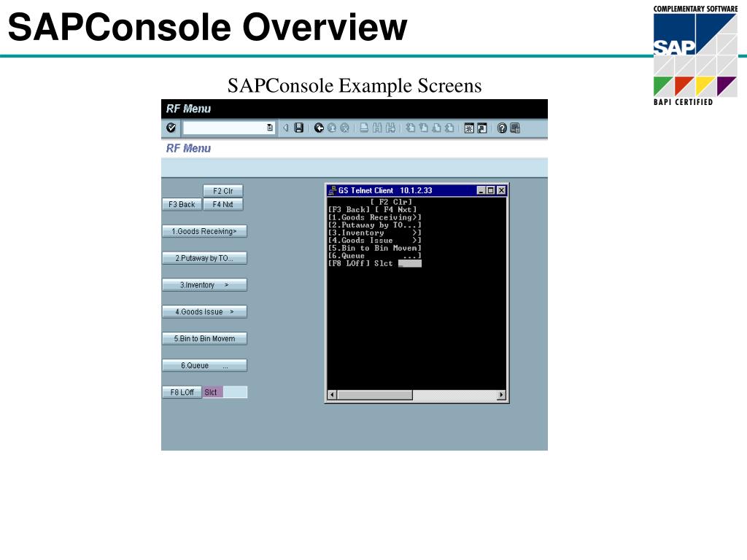
Task: Choose 5.Bin to Bin Movem button
Action: [204, 338]
